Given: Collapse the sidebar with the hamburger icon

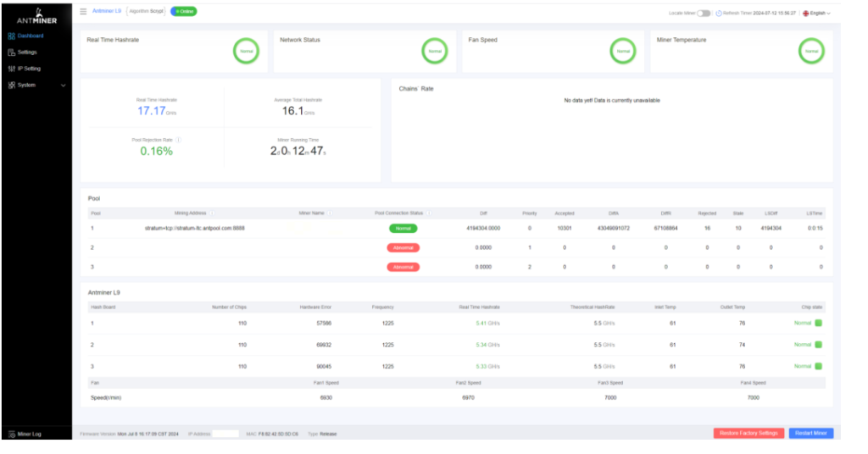Looking at the screenshot, I should pos(83,11).
